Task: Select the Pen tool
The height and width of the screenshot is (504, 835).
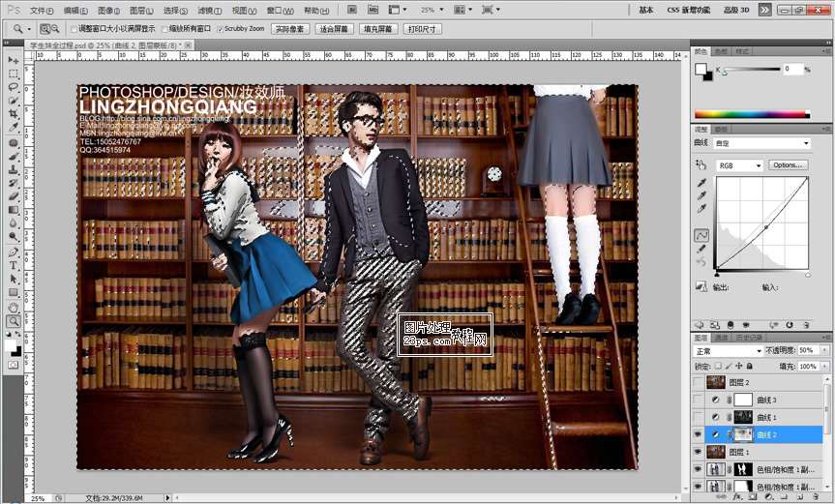Action: 14,252
